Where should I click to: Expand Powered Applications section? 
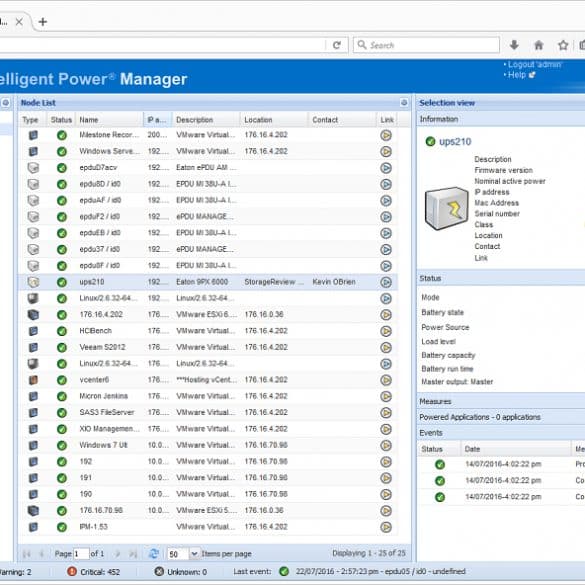tap(501, 417)
